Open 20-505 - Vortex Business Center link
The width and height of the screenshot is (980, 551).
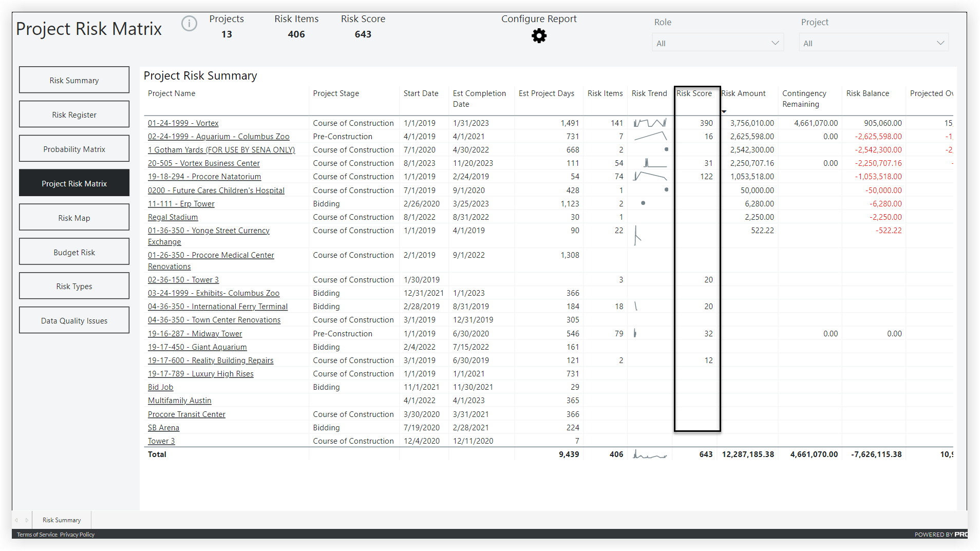[x=203, y=163]
